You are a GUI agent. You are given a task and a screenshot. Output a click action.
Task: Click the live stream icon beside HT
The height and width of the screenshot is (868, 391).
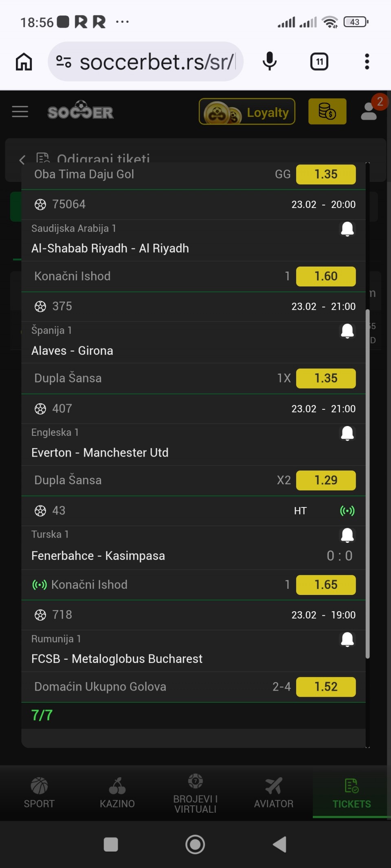pos(347,511)
